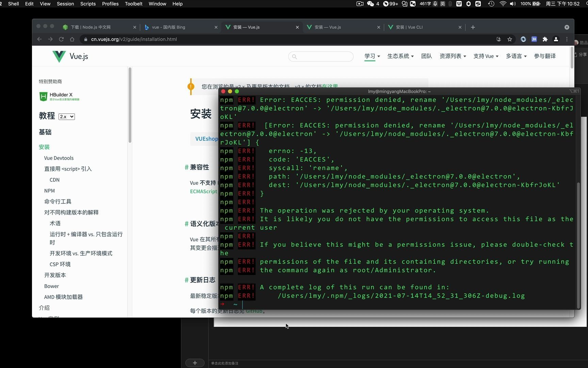Open the JH browser extension
The height and width of the screenshot is (368, 588).
tap(534, 39)
